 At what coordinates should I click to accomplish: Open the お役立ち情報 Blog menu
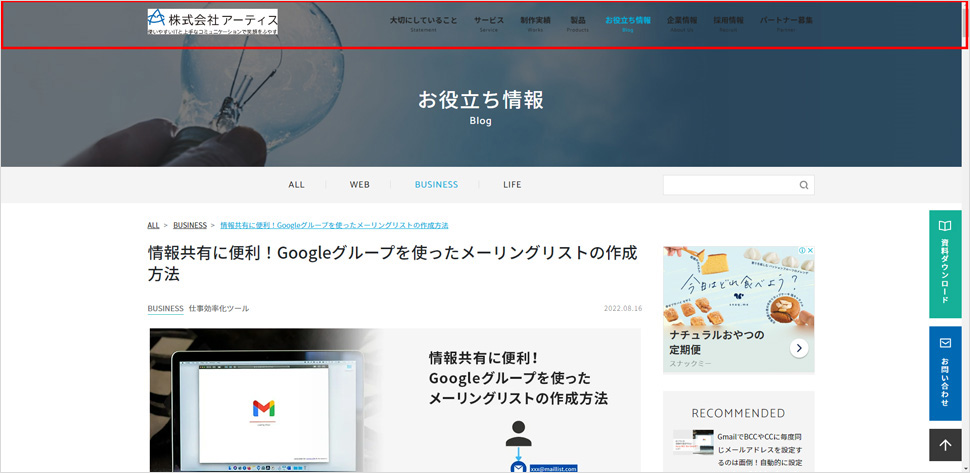point(628,23)
